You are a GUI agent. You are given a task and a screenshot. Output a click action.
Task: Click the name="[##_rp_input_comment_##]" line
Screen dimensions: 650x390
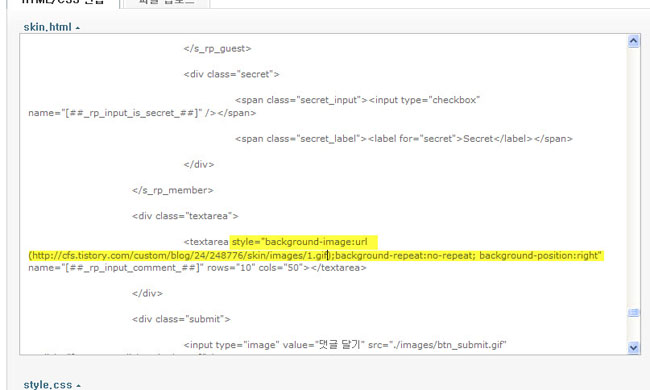coord(197,268)
